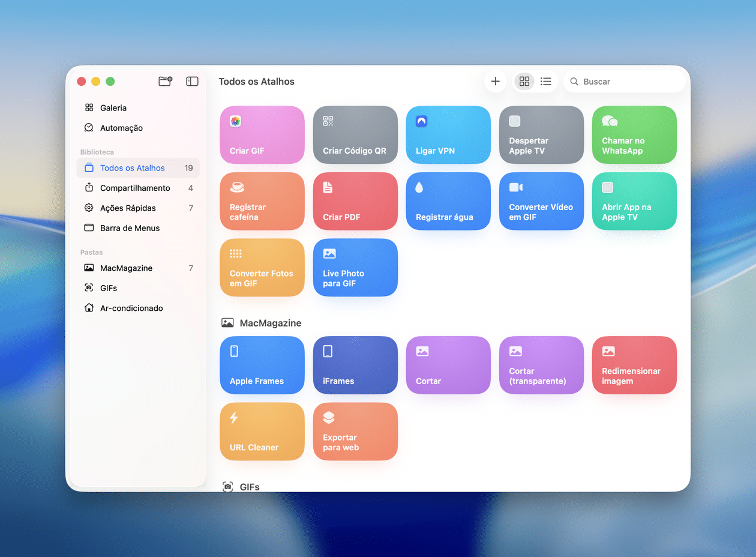
Task: Click the chat bubbles icon on Chamar no WhatsApp
Action: [610, 121]
